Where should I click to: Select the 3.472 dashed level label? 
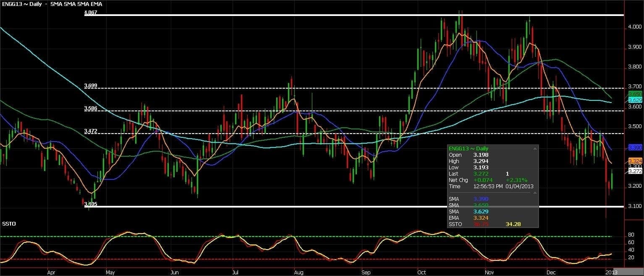(x=91, y=131)
